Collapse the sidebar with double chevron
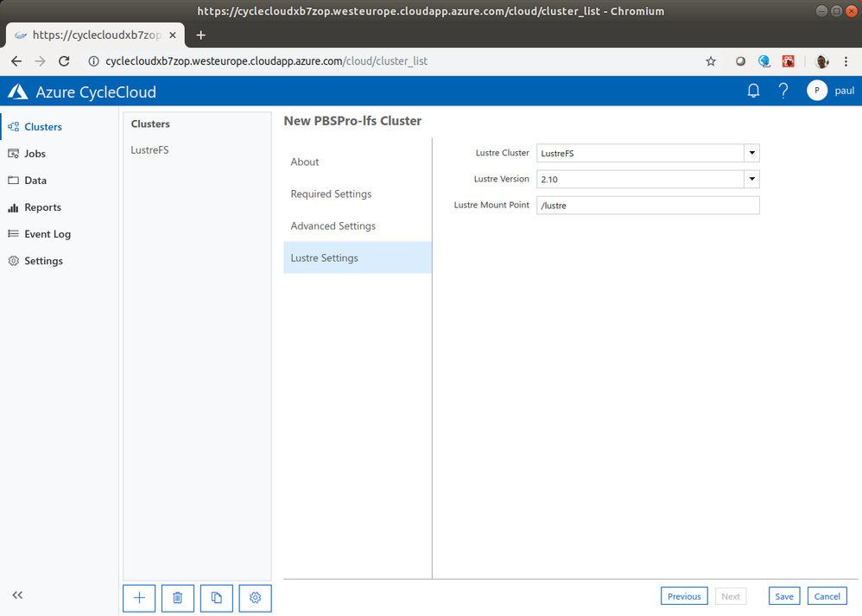This screenshot has height=616, width=862. click(x=17, y=595)
